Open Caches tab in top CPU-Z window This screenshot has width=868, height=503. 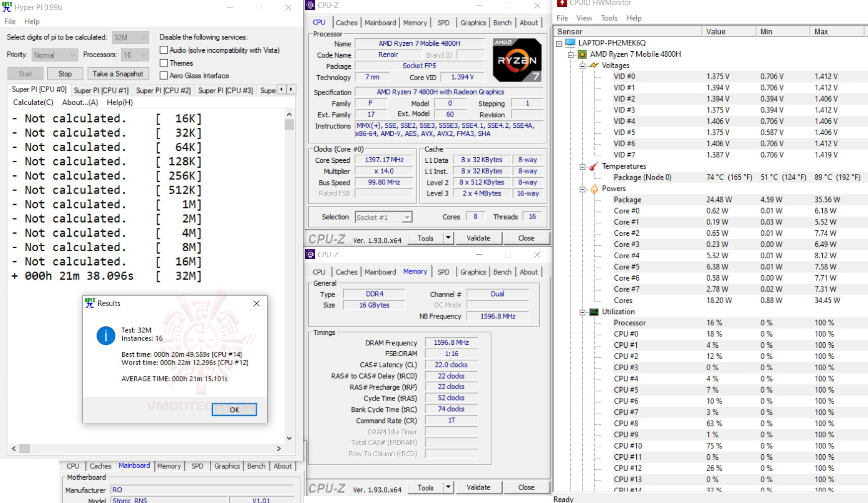pyautogui.click(x=347, y=23)
